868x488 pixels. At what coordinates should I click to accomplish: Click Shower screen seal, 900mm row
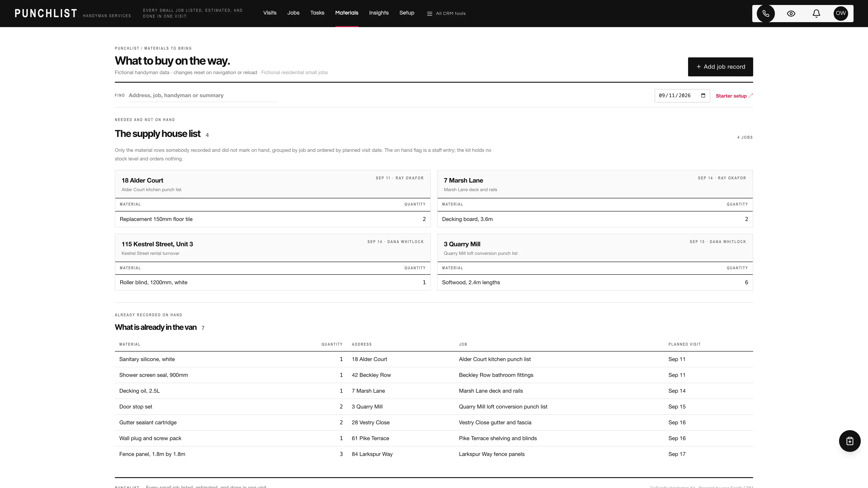[x=434, y=375]
